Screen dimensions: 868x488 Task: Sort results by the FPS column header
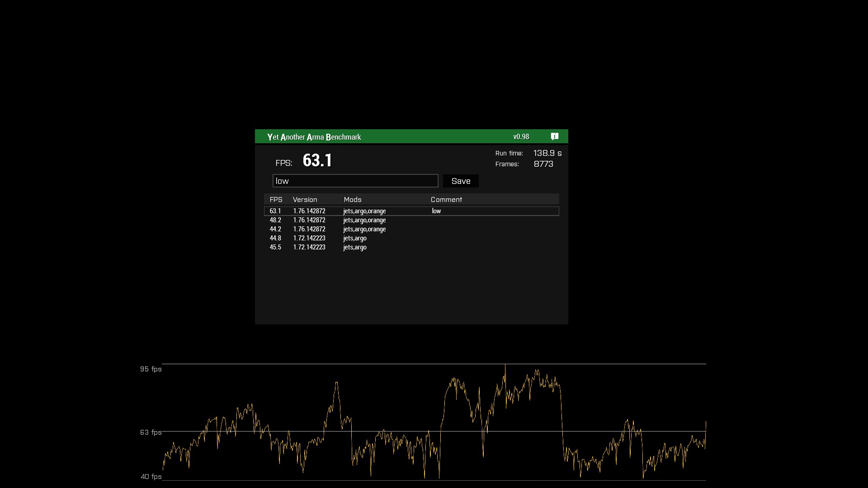(276, 199)
